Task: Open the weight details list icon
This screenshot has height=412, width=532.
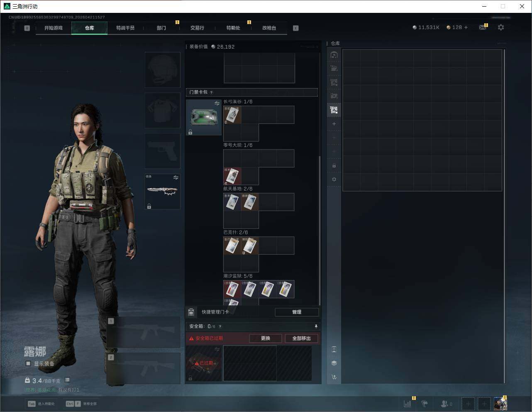Action: pos(67,380)
